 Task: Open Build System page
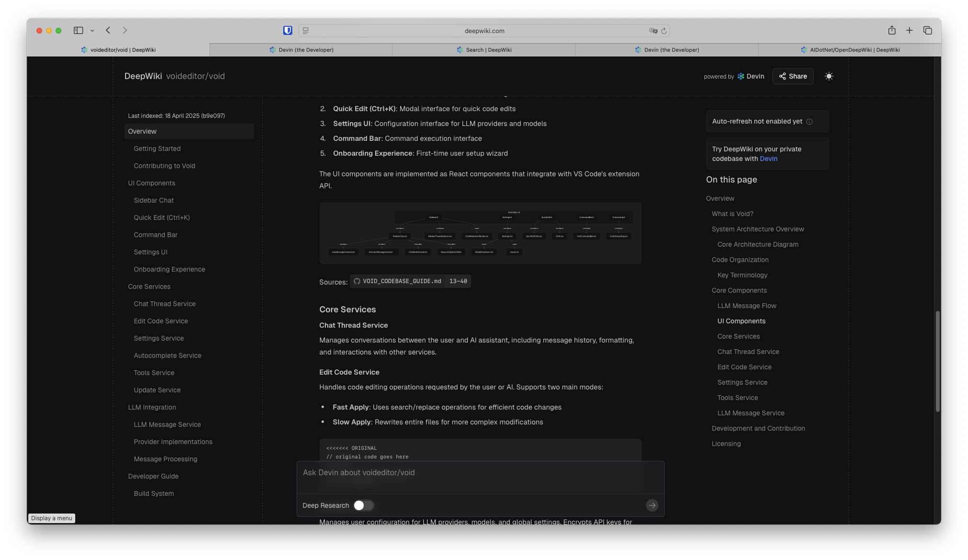point(153,493)
